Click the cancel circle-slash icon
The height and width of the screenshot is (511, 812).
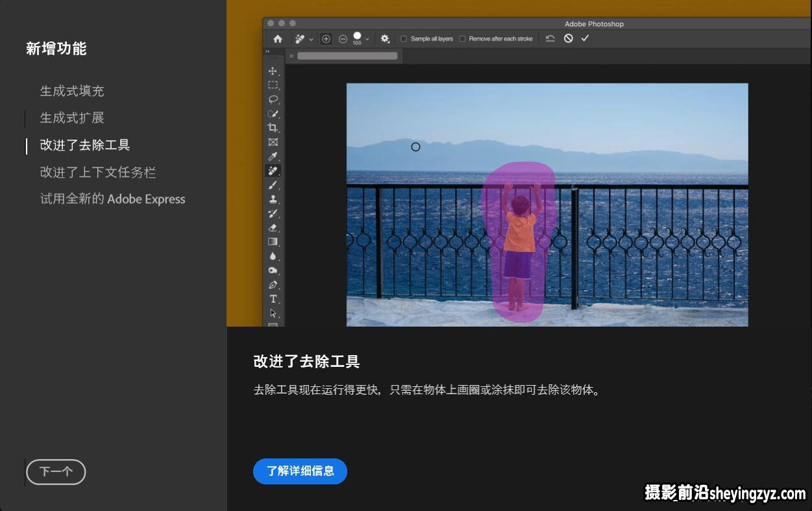[569, 39]
